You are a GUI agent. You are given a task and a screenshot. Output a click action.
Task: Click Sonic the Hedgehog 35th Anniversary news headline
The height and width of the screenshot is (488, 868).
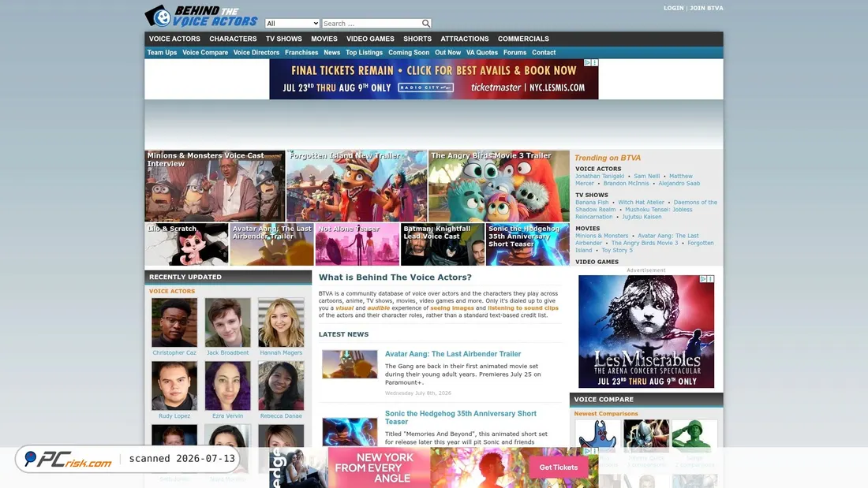[x=461, y=418]
